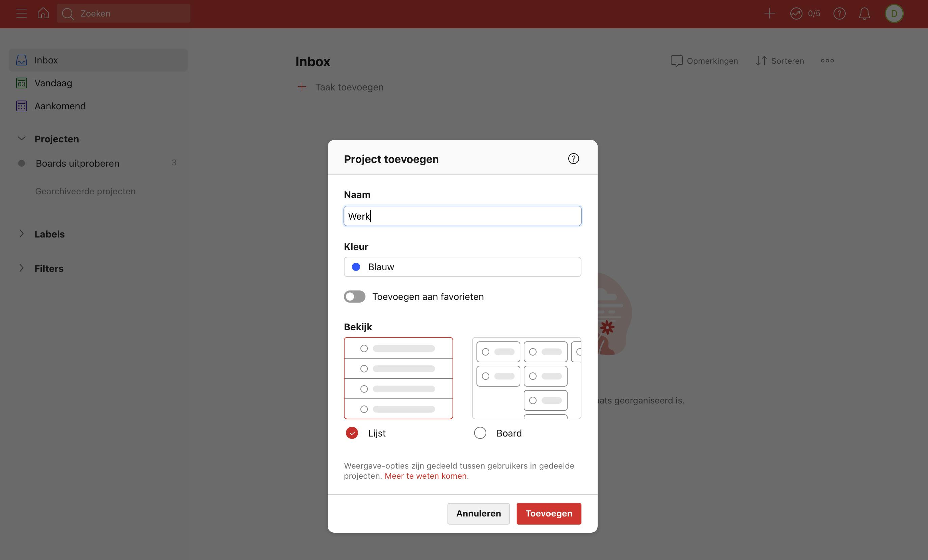Select the Lijst view radio button
Screen dimensions: 928x560
[352, 433]
